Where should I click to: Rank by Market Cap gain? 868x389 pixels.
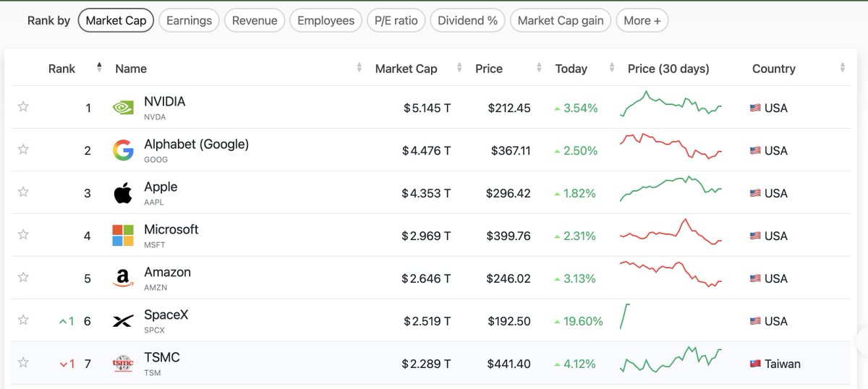click(561, 20)
